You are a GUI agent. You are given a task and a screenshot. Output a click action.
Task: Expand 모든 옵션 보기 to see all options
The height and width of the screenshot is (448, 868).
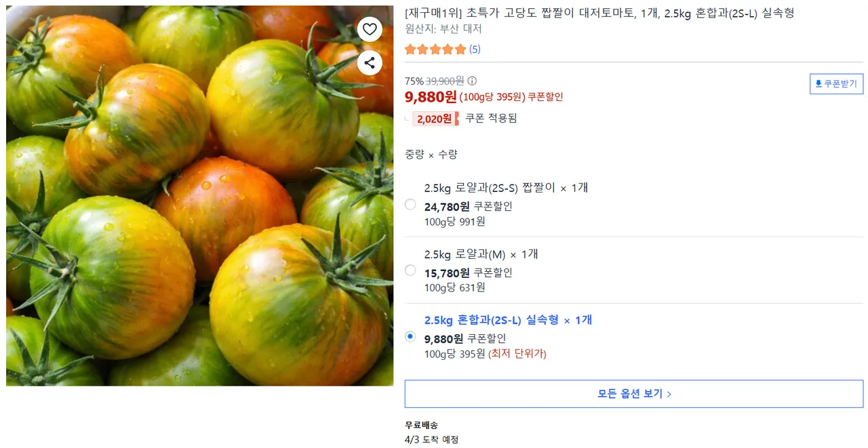pos(633,394)
